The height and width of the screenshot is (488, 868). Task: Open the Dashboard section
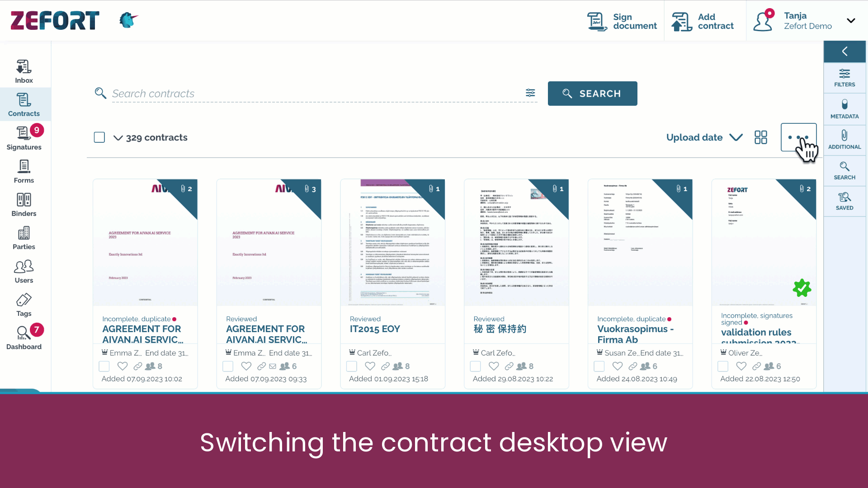pos(24,337)
